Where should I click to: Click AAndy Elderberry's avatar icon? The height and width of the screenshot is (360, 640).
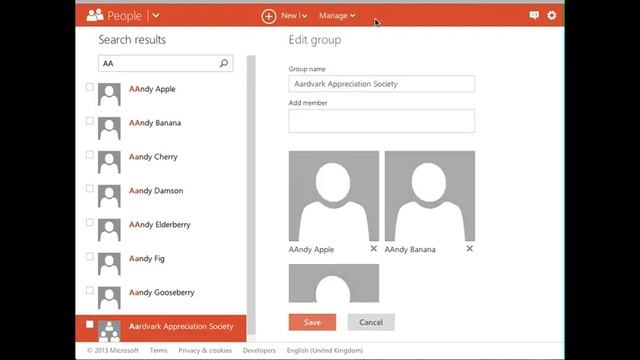[x=109, y=230]
